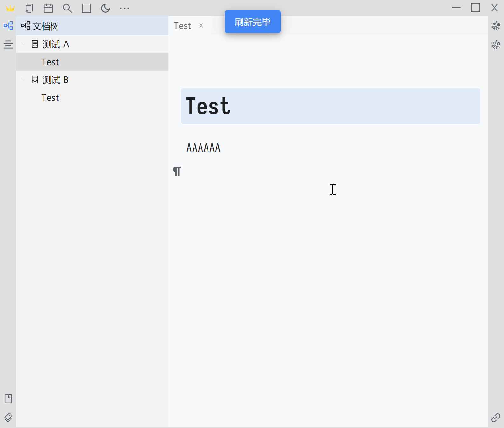Collapse the 测试 A notebook arrow
The image size is (504, 428).
[x=24, y=44]
